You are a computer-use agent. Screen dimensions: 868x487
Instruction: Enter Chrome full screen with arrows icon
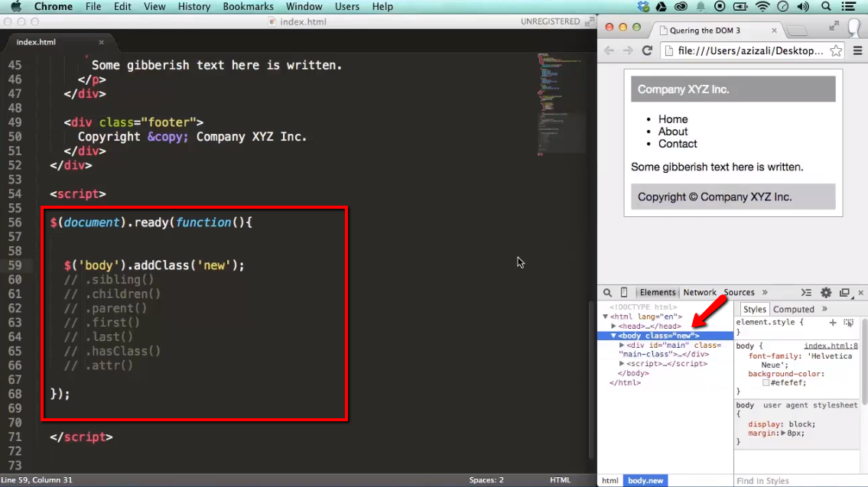point(834,26)
